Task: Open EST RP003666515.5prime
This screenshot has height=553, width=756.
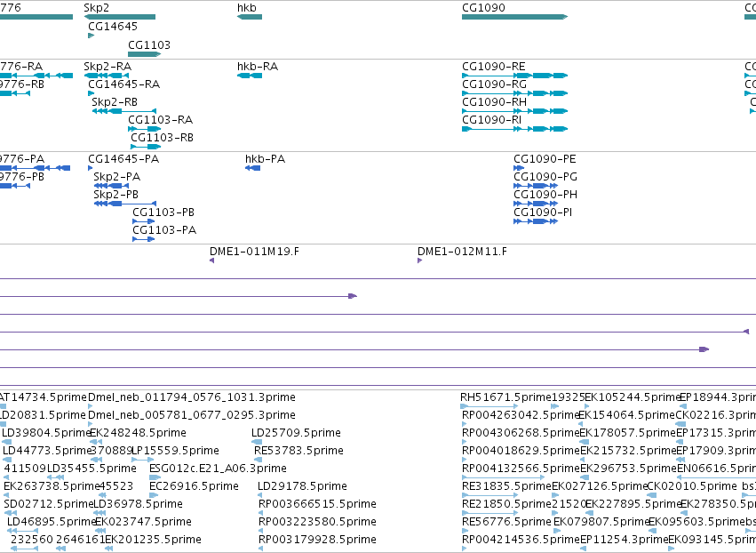Action: [x=317, y=504]
